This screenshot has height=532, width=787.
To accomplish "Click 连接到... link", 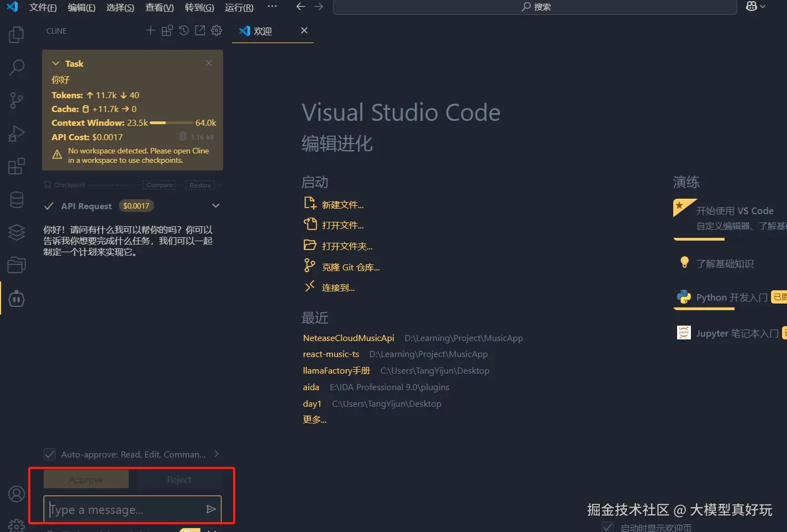I will click(338, 288).
